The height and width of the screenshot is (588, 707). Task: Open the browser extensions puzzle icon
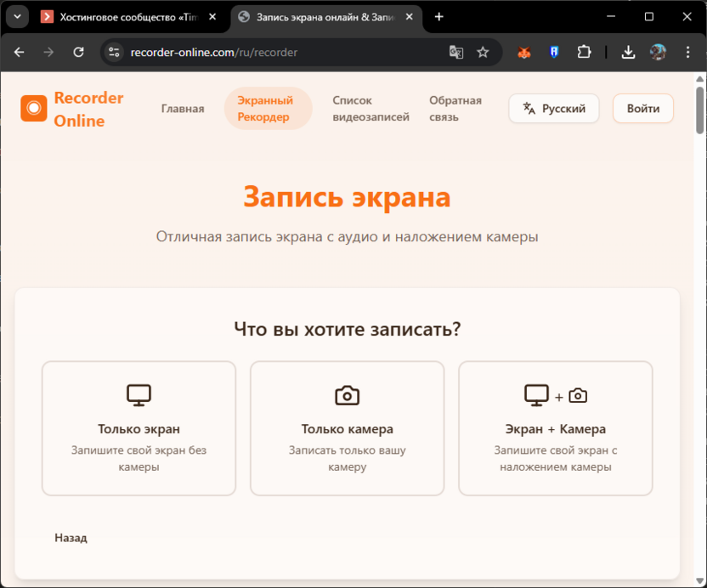pyautogui.click(x=584, y=52)
